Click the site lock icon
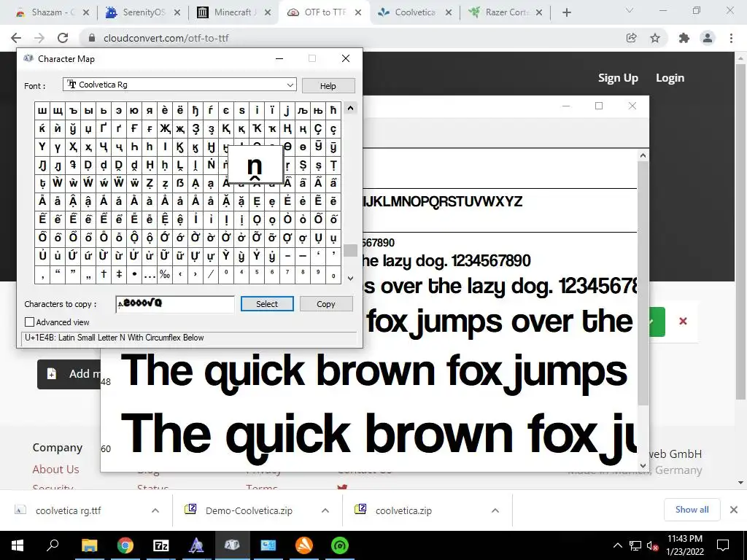 point(93,38)
